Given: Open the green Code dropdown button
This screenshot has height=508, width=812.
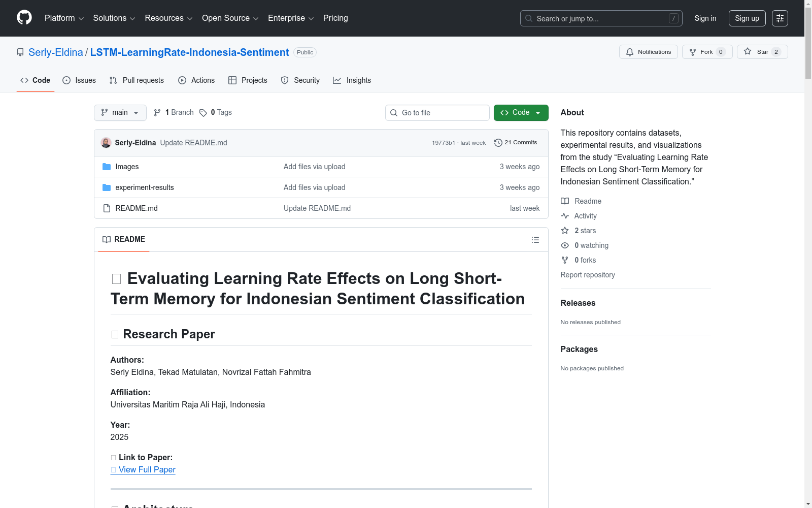Looking at the screenshot, I should tap(521, 113).
